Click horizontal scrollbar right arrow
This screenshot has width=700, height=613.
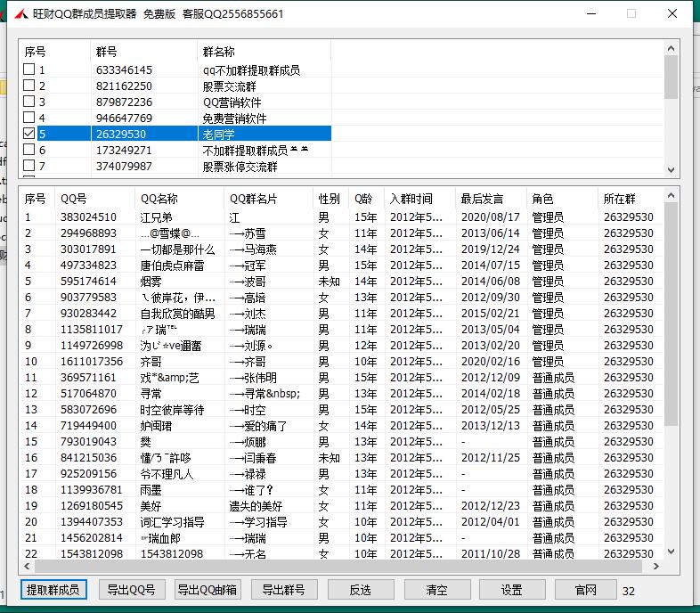coord(655,566)
